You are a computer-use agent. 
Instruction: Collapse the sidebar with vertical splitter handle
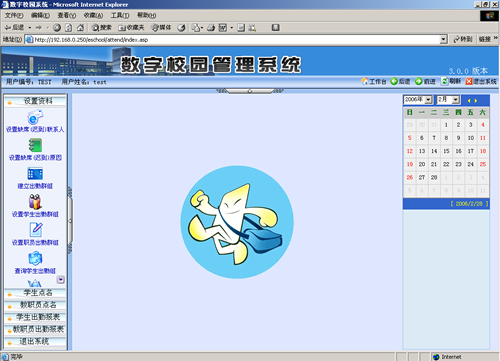point(70,220)
